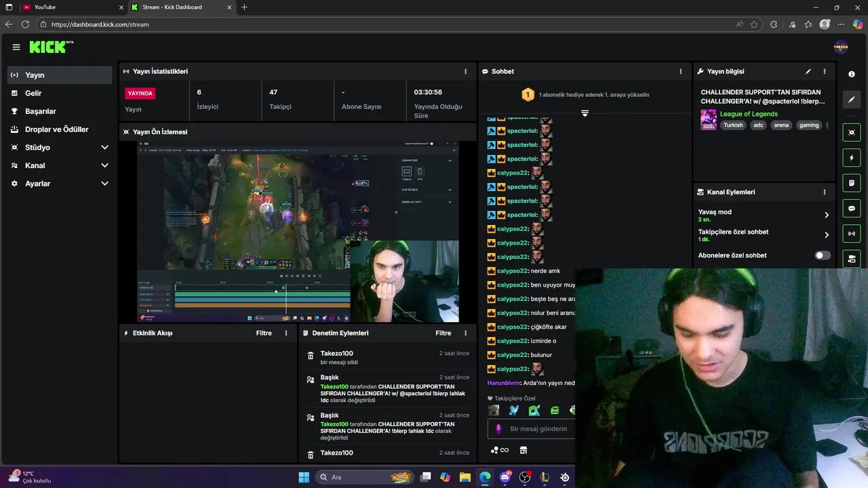The image size is (868, 488).
Task: Toggle the broadcast signal icon in right sidebar
Action: point(852,234)
